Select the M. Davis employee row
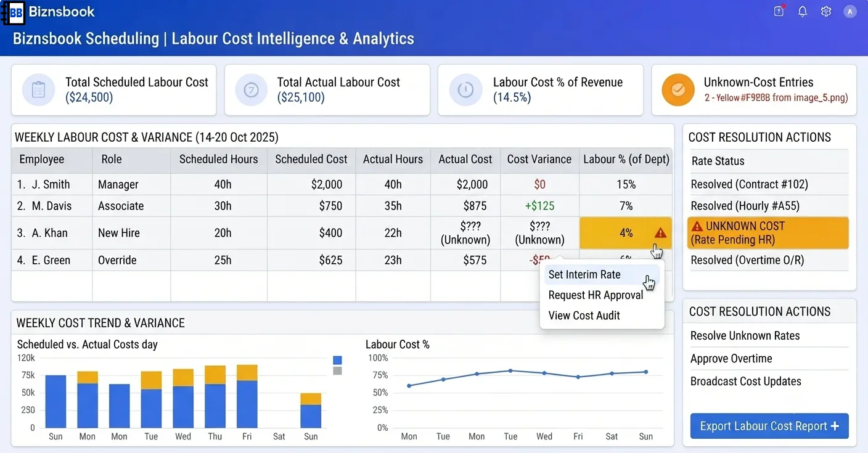The width and height of the screenshot is (868, 453). point(342,206)
